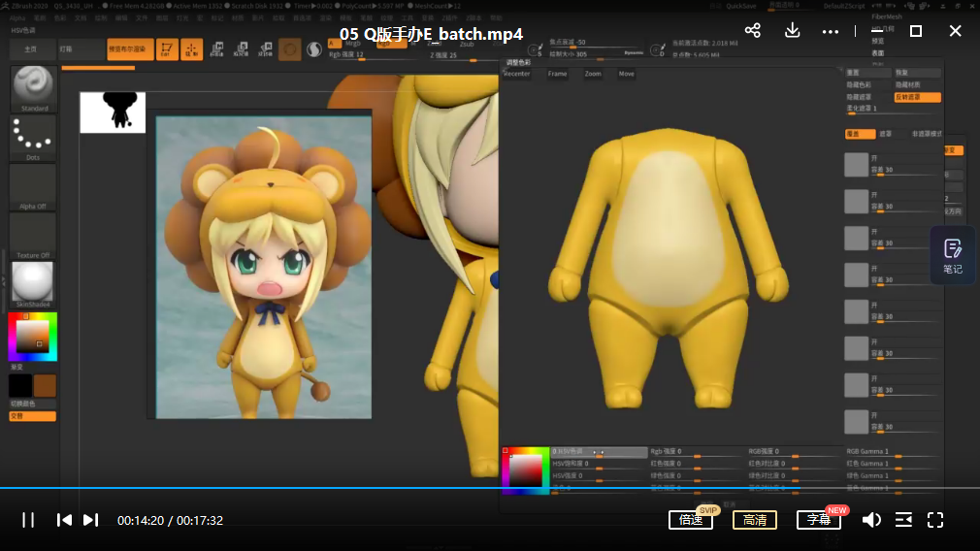Pick the SkinShade4 material sphere

33,285
